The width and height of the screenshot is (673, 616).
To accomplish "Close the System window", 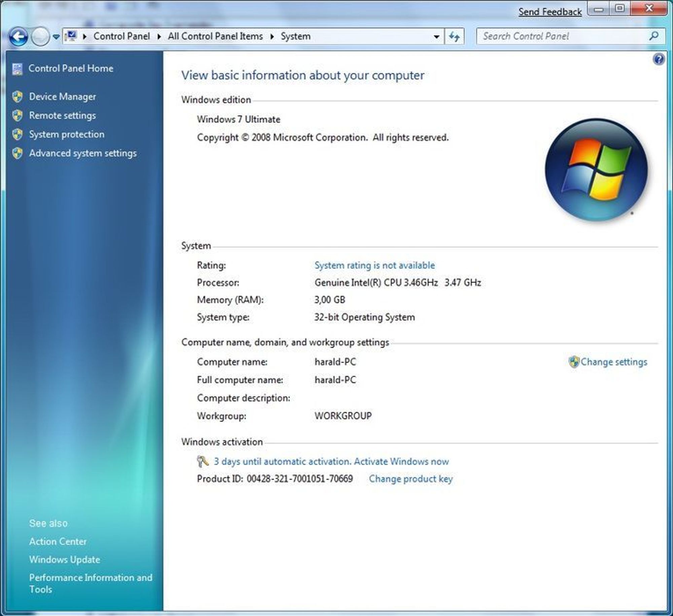I will click(x=649, y=9).
